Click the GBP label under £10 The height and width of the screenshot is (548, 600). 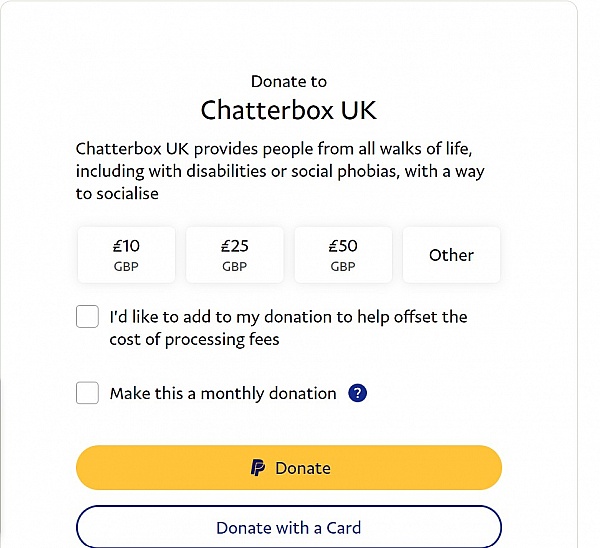(x=126, y=266)
